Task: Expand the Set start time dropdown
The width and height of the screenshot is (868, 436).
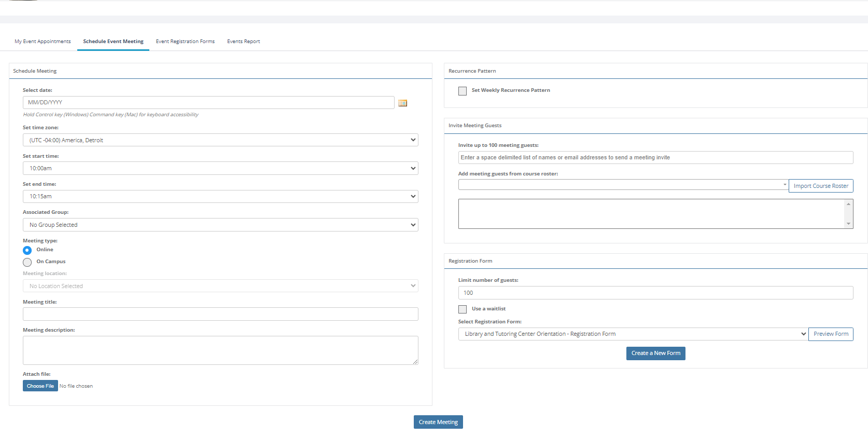Action: click(x=220, y=168)
